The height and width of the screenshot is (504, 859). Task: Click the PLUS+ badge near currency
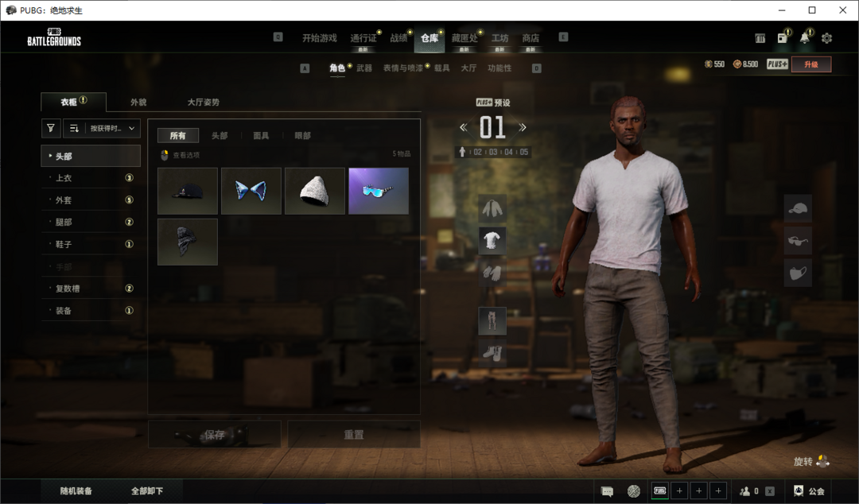pos(777,64)
